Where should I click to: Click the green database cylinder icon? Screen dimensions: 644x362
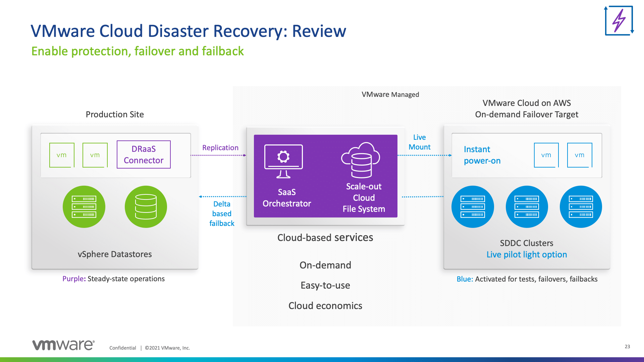[146, 207]
